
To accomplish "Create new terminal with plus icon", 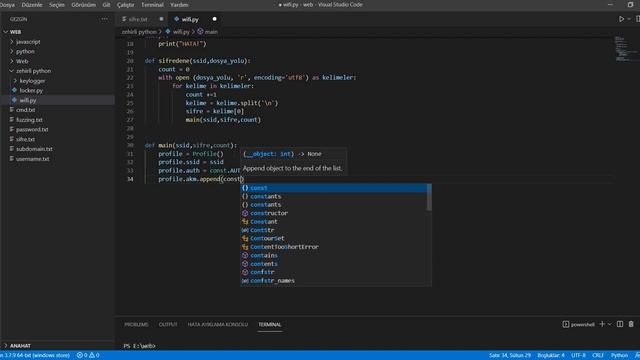I will pos(602,324).
